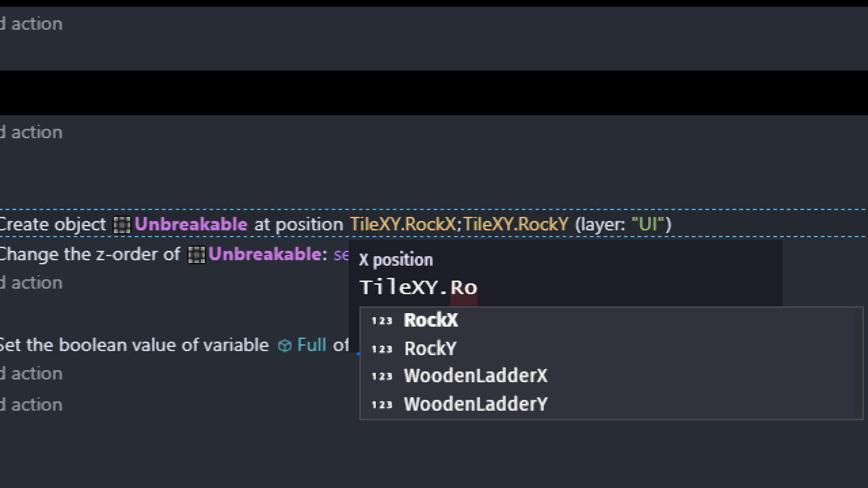Click the 123 number icon next to RockY
The height and width of the screenshot is (488, 868).
point(382,349)
